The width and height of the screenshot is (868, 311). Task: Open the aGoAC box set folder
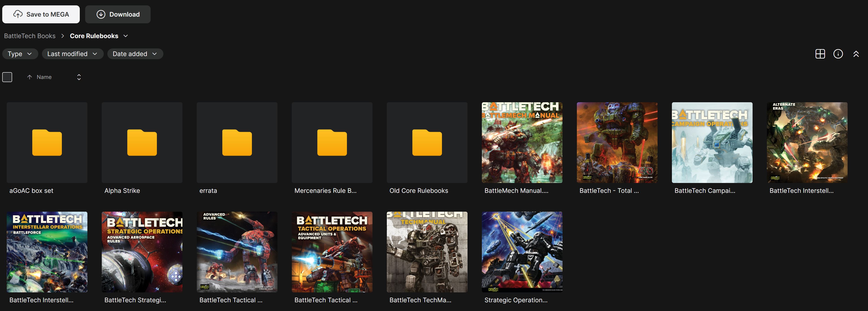[x=47, y=143]
